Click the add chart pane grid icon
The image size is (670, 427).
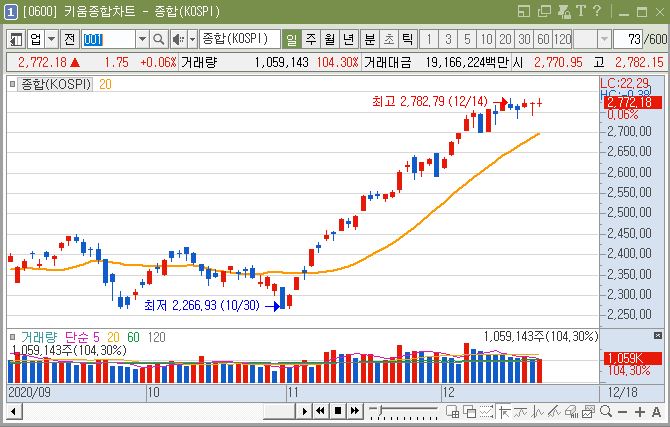453,412
